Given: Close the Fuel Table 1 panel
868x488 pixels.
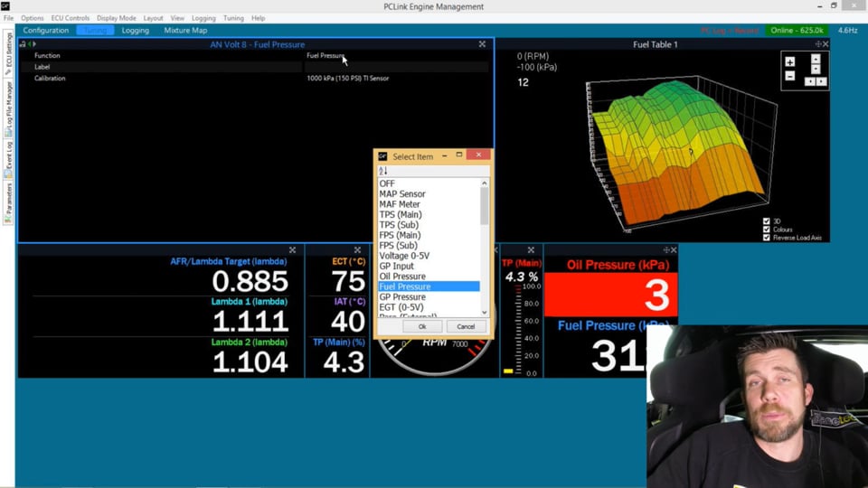Looking at the screenshot, I should (x=826, y=44).
